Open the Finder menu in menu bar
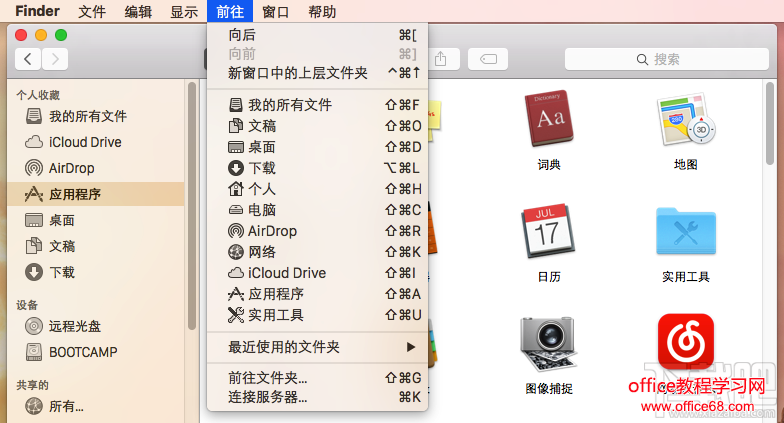Image resolution: width=784 pixels, height=423 pixels. [38, 11]
